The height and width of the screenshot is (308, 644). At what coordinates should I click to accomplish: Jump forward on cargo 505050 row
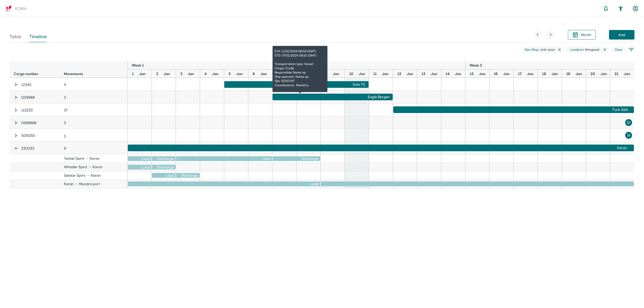click(x=628, y=135)
